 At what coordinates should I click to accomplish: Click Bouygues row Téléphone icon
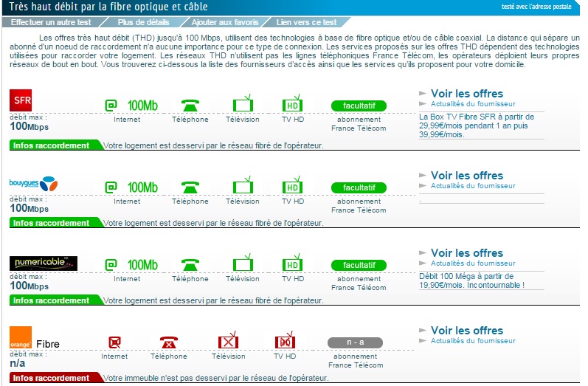click(x=190, y=187)
